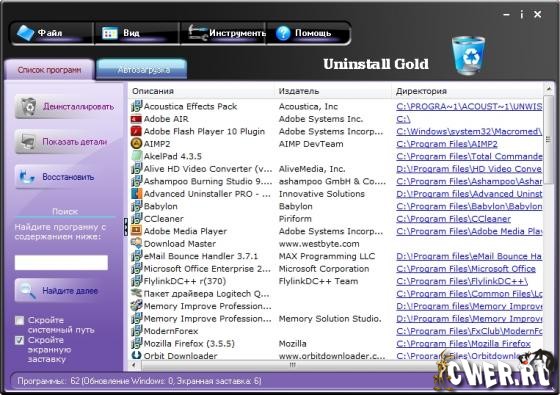Select the CCleaner program icon

coord(136,219)
